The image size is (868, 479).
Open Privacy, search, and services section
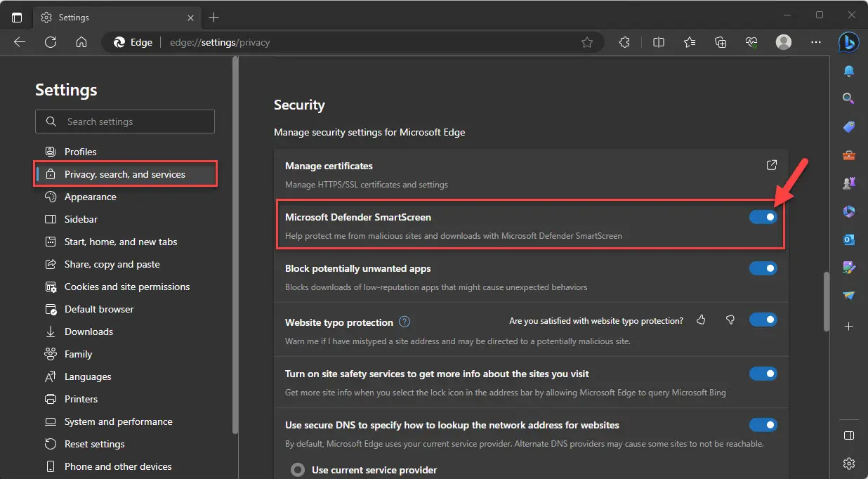coord(125,174)
